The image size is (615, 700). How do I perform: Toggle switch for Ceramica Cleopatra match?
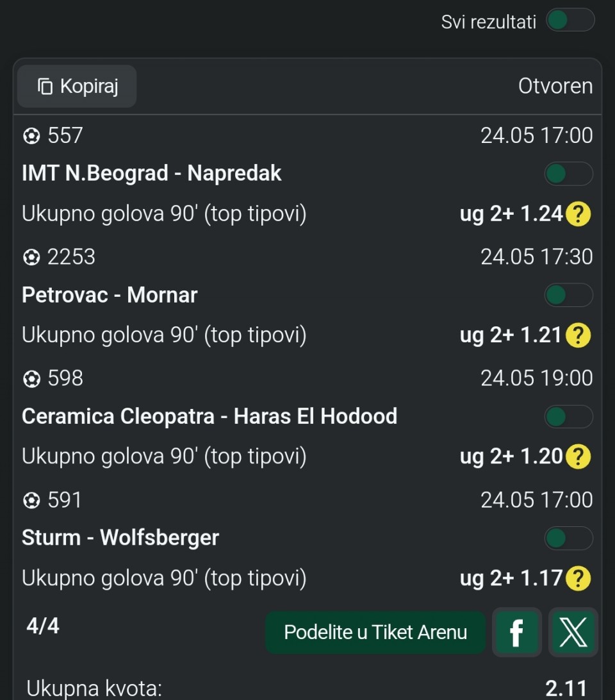pos(569,417)
